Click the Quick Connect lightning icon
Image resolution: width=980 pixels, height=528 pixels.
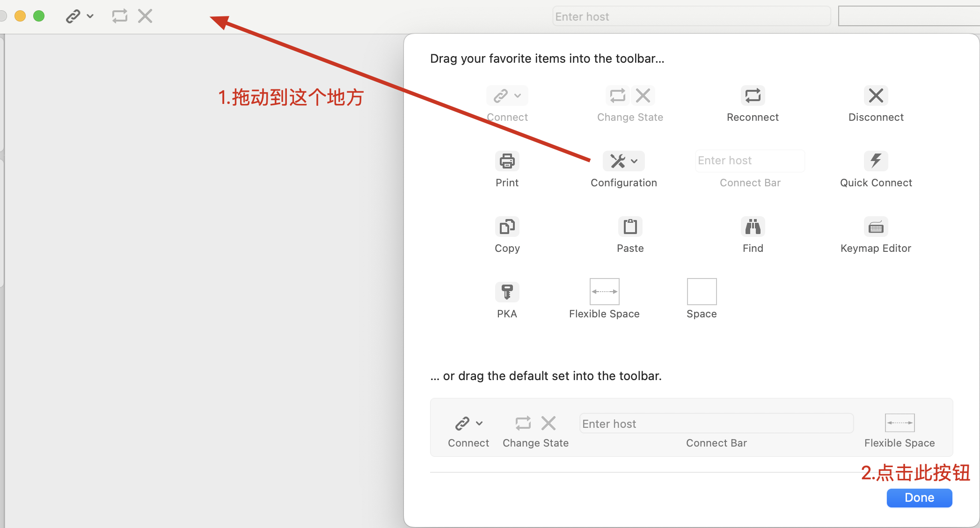pos(876,161)
